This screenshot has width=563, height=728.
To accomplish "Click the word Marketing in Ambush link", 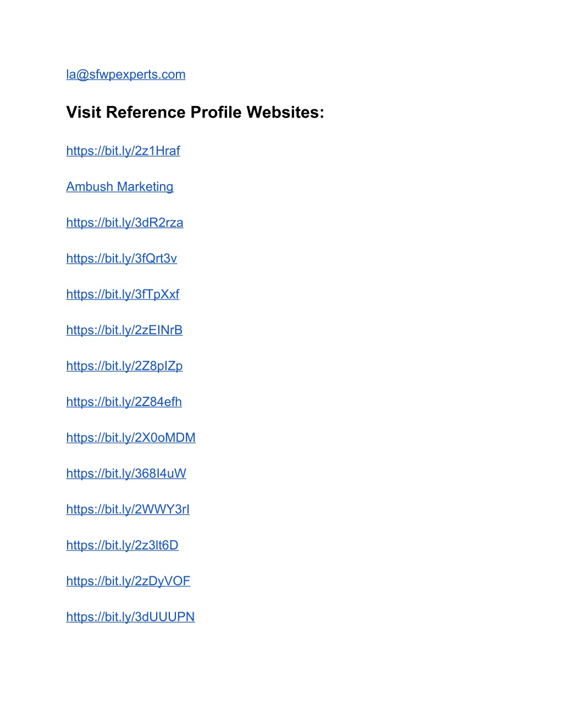I will 145,187.
